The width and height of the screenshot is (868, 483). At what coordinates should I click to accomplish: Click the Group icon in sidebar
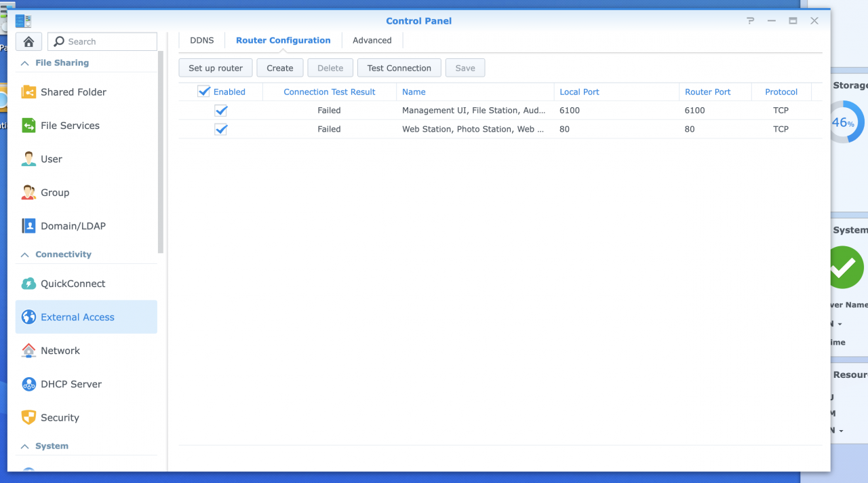pos(28,192)
